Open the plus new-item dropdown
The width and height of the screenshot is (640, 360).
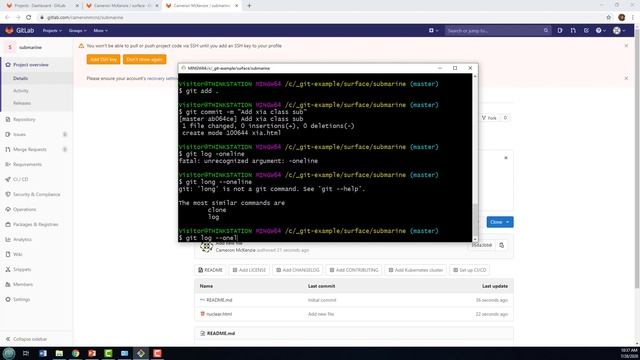pos(433,31)
